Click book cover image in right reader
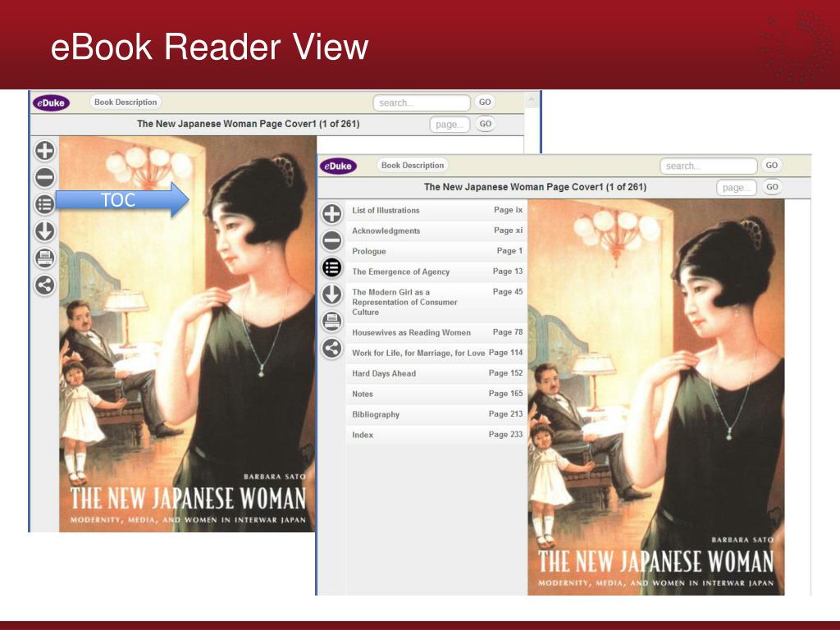 656,397
